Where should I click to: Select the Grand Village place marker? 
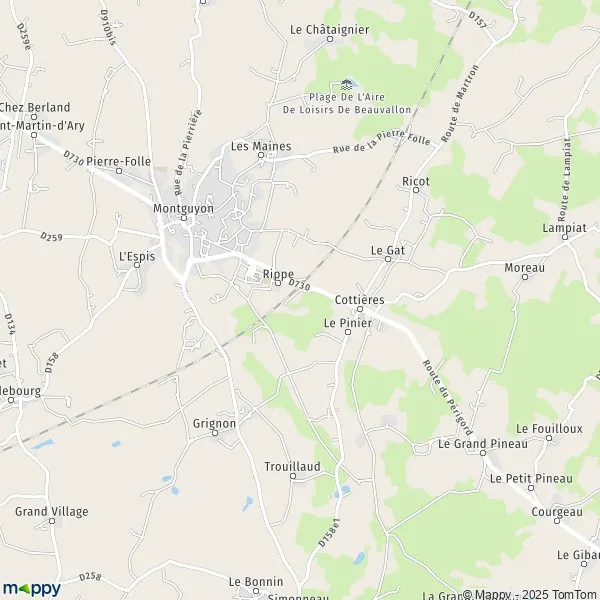click(x=52, y=521)
